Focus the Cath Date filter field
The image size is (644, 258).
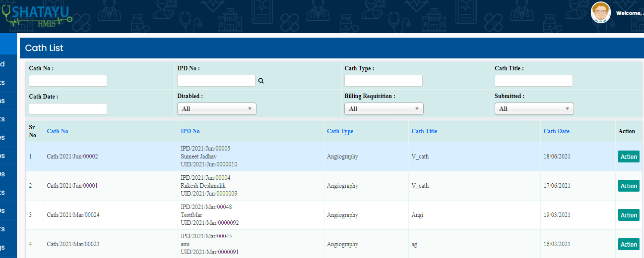click(x=68, y=109)
